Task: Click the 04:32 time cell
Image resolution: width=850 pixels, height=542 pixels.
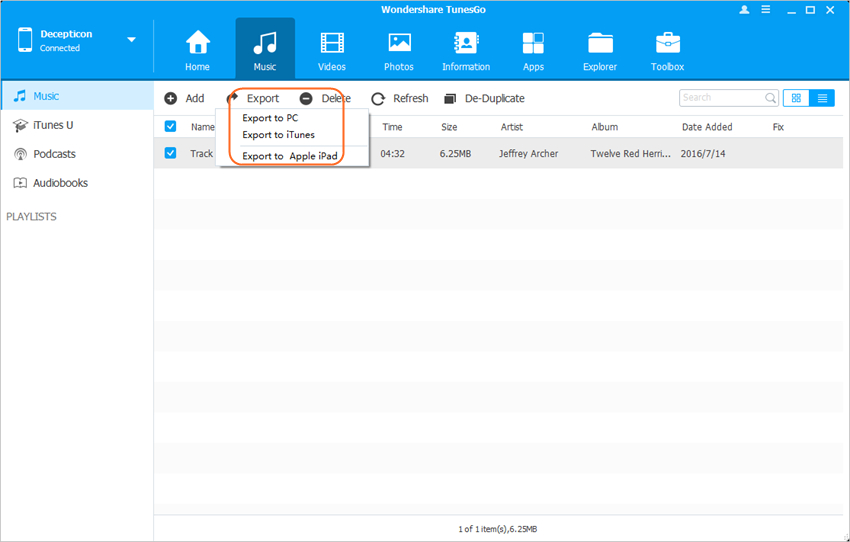Action: click(x=392, y=153)
